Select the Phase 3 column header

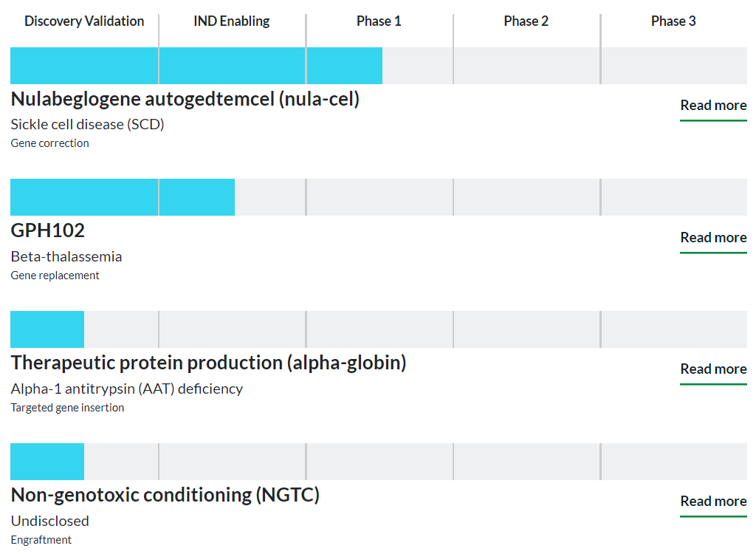673,21
